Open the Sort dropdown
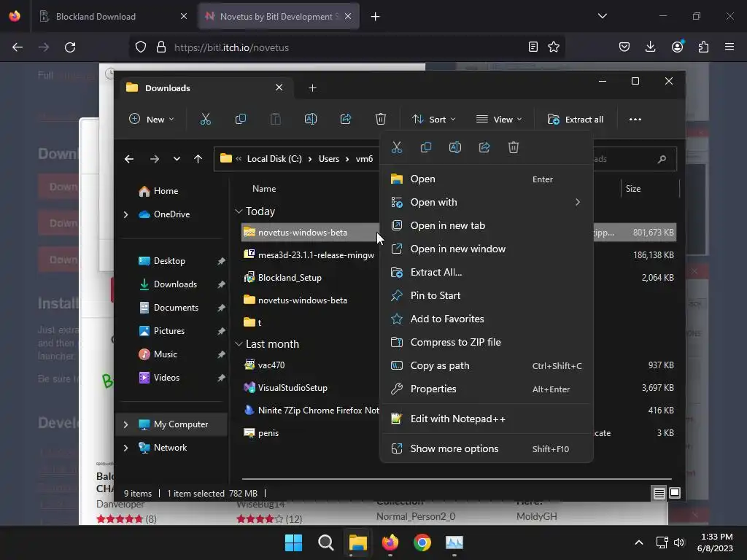This screenshot has width=747, height=560. pos(434,119)
